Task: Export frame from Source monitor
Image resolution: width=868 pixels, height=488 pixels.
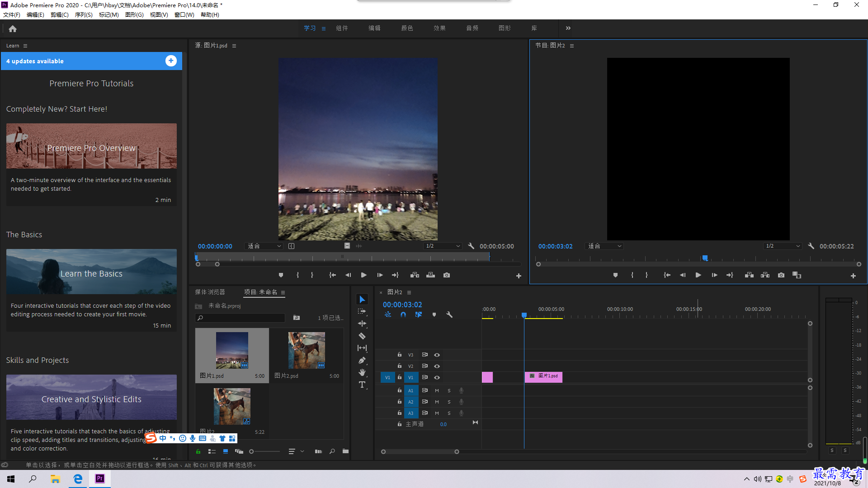Action: pos(447,275)
